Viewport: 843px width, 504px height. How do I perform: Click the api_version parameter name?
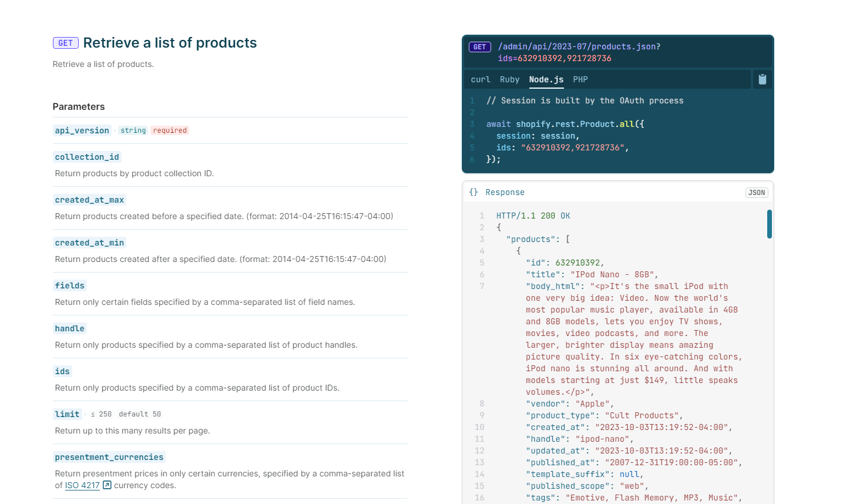pos(82,130)
